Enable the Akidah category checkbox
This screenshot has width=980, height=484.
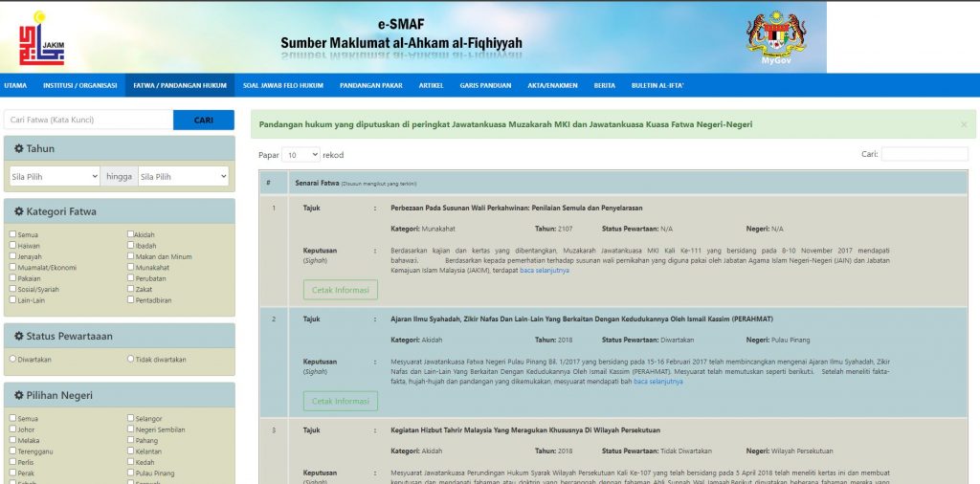click(130, 234)
